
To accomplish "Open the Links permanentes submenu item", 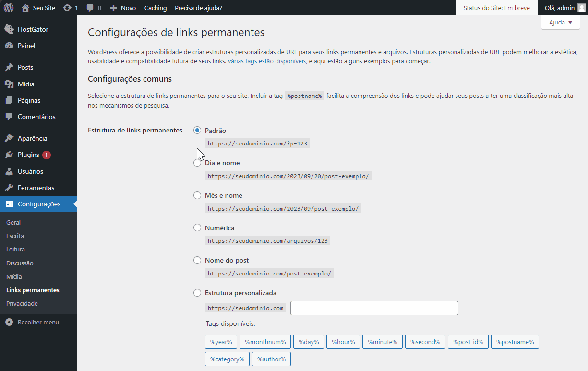I will pos(33,290).
